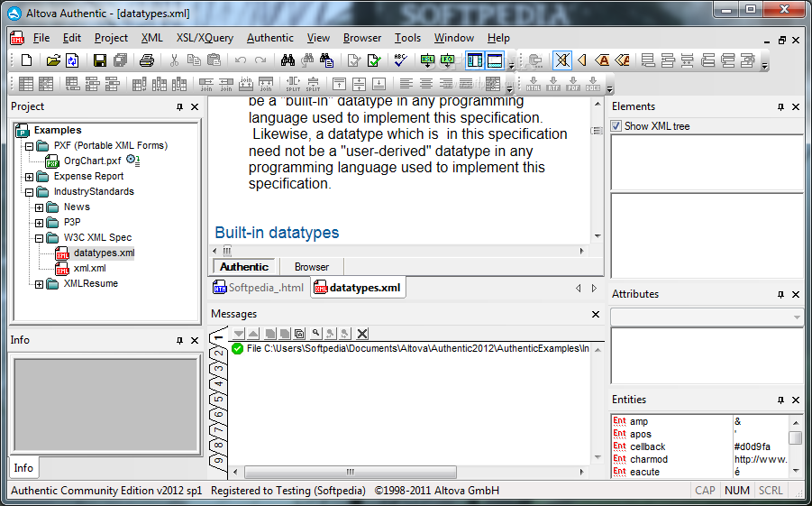The image size is (812, 506).
Task: Click the Hide markup icon
Action: point(561,60)
